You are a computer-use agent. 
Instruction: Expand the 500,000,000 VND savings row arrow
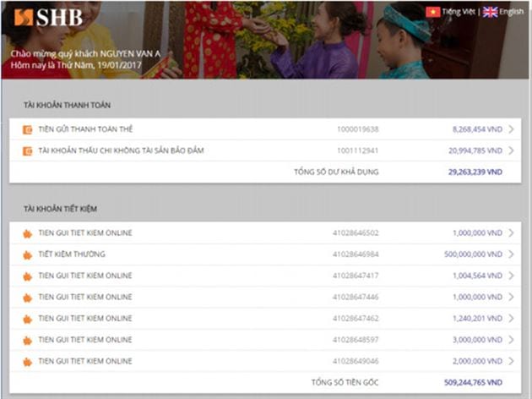(511, 254)
